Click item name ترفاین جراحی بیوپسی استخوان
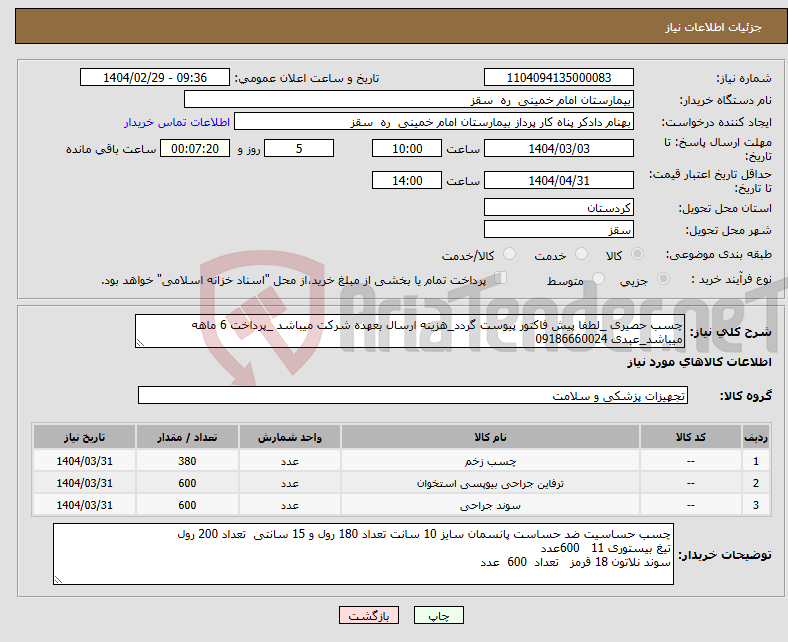This screenshot has width=788, height=642. [490, 483]
